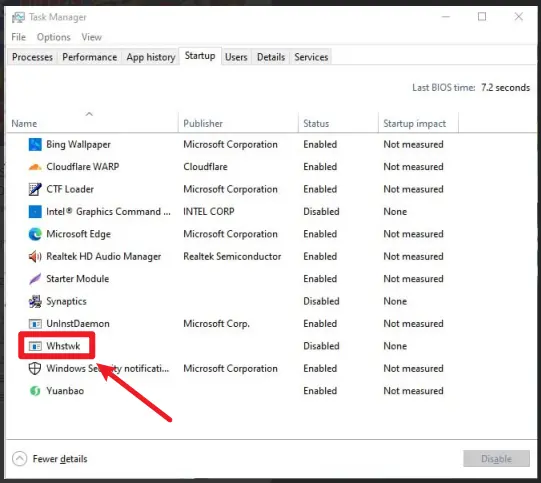The width and height of the screenshot is (541, 483).
Task: Click the CTF Loader pen icon
Action: click(x=35, y=189)
